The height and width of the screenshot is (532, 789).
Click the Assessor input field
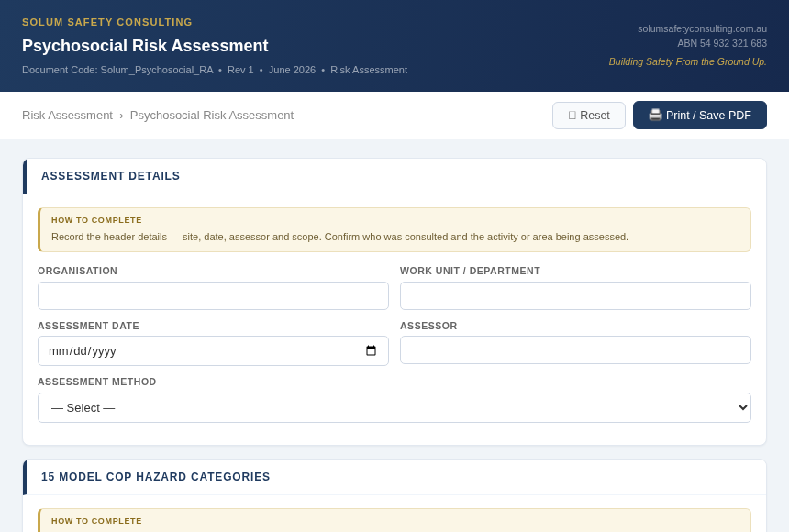pyautogui.click(x=575, y=349)
